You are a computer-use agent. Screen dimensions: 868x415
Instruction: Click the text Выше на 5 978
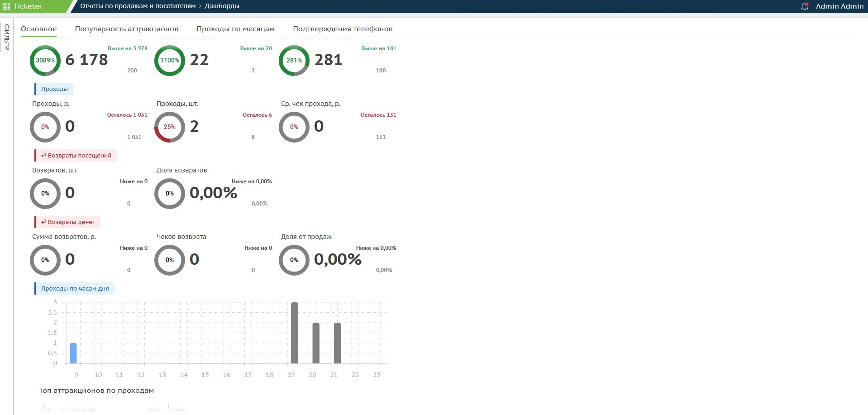pos(128,48)
